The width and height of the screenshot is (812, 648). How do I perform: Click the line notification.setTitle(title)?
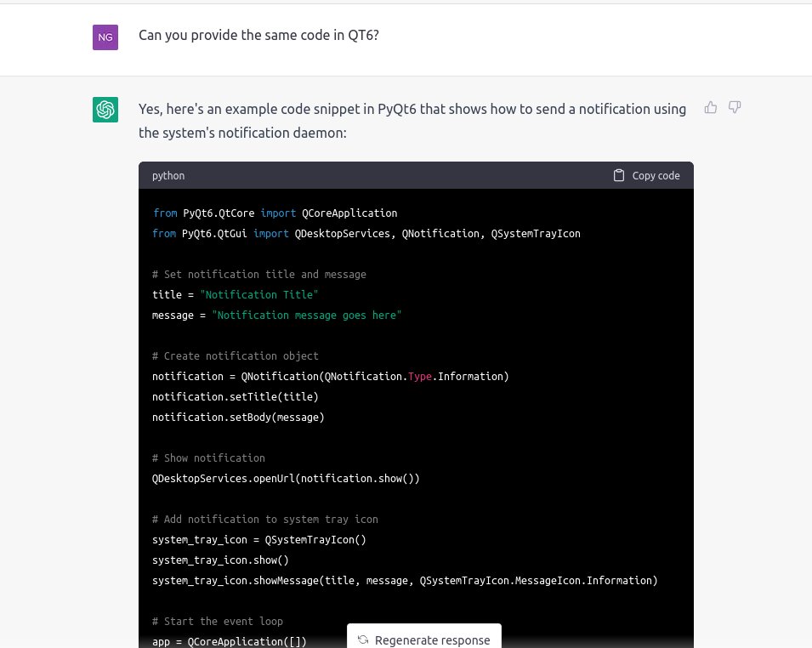pos(236,397)
